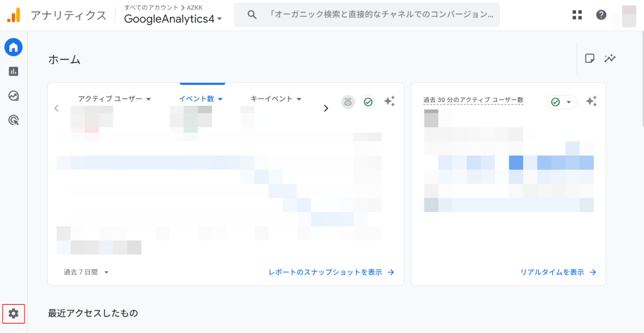
Task: Open the Advertising icon in sidebar
Action: (x=13, y=120)
